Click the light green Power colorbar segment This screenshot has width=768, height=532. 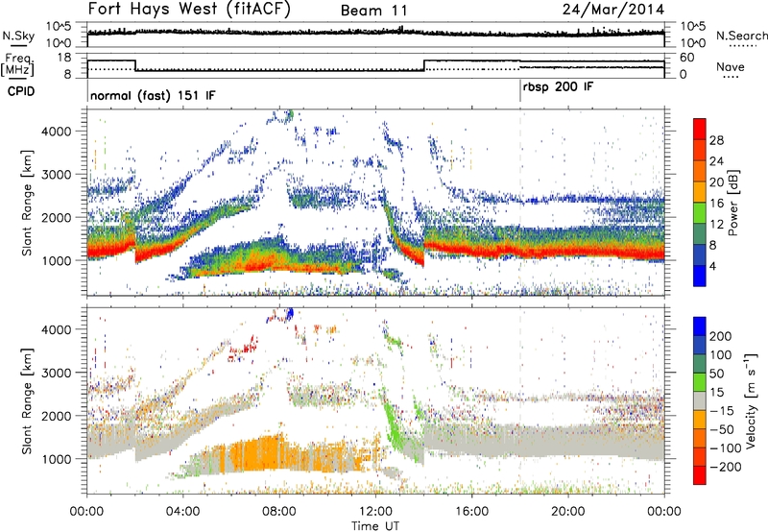coord(700,213)
